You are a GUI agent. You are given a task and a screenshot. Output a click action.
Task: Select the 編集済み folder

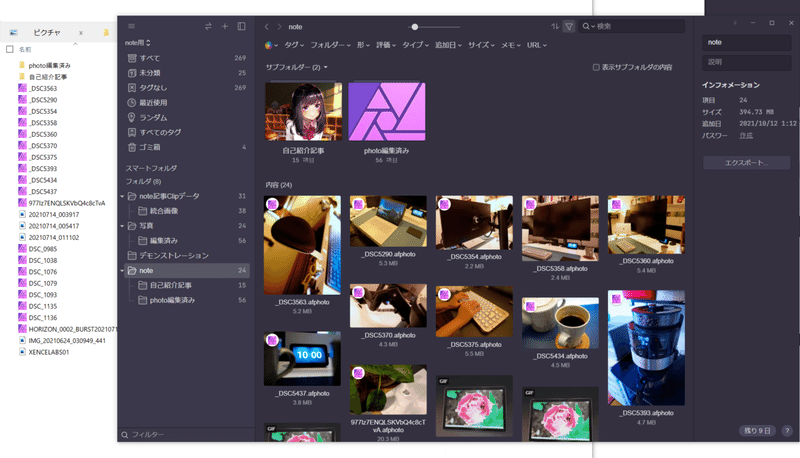tap(186, 241)
